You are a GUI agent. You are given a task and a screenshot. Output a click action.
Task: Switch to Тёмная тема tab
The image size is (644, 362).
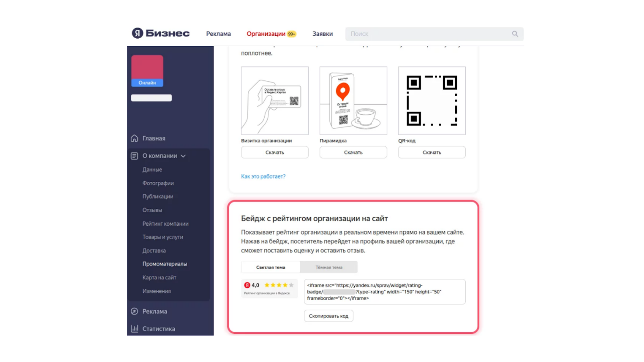[329, 267]
